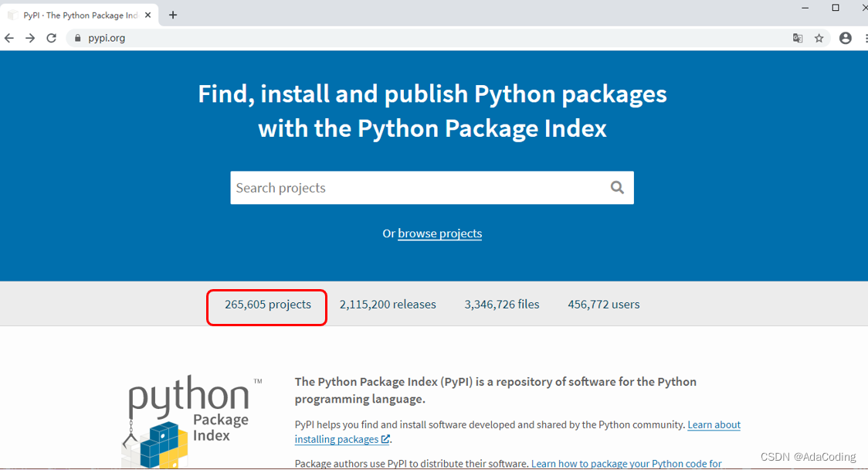
Task: Click The Python Package Index (PyPI) description
Action: click(x=496, y=390)
